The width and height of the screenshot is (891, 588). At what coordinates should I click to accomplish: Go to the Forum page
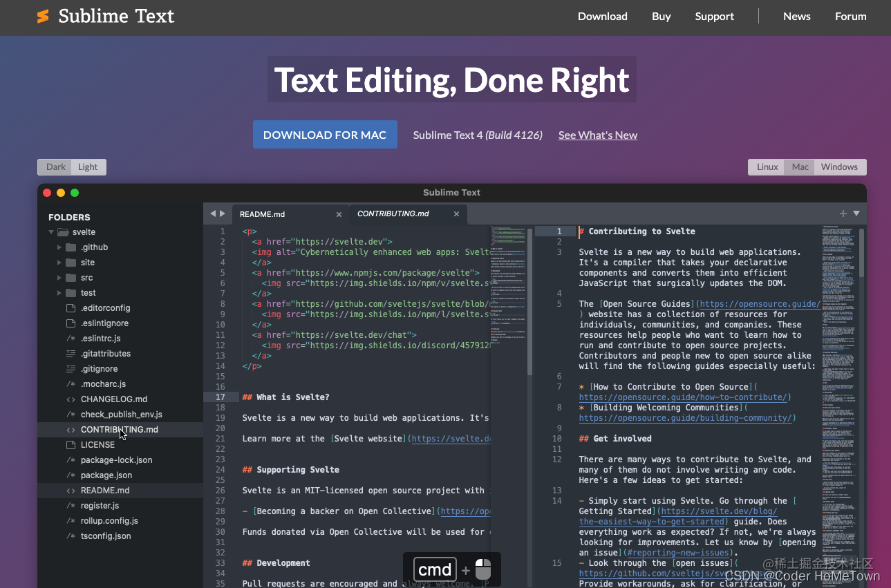point(851,17)
